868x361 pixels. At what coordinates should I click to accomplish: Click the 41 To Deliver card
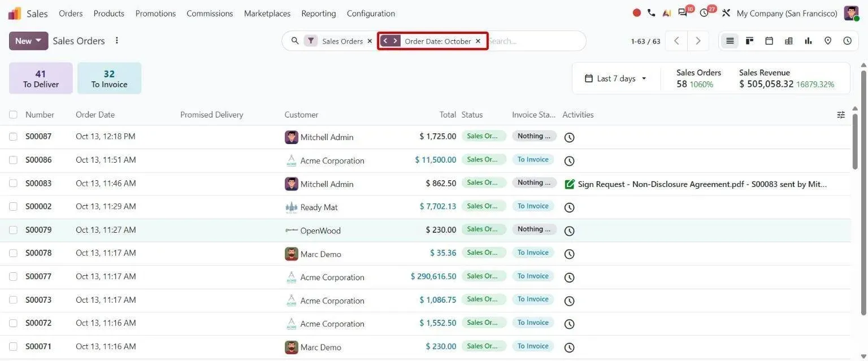point(41,79)
